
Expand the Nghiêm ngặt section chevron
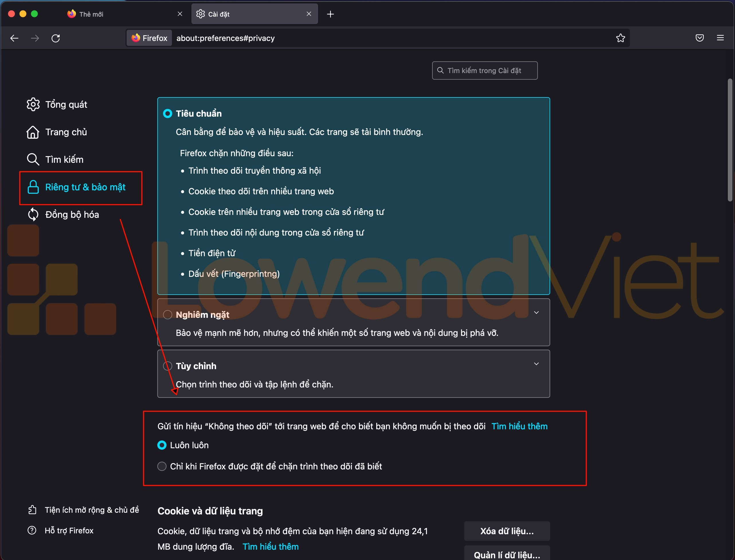[536, 313]
